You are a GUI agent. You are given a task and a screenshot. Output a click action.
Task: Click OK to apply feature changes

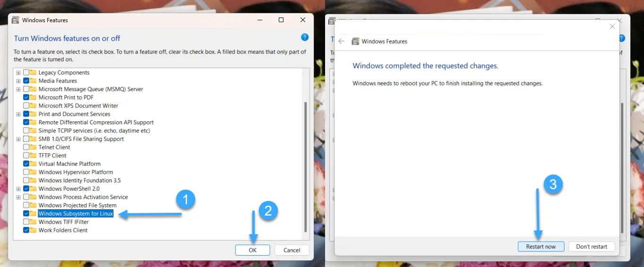[x=253, y=250]
